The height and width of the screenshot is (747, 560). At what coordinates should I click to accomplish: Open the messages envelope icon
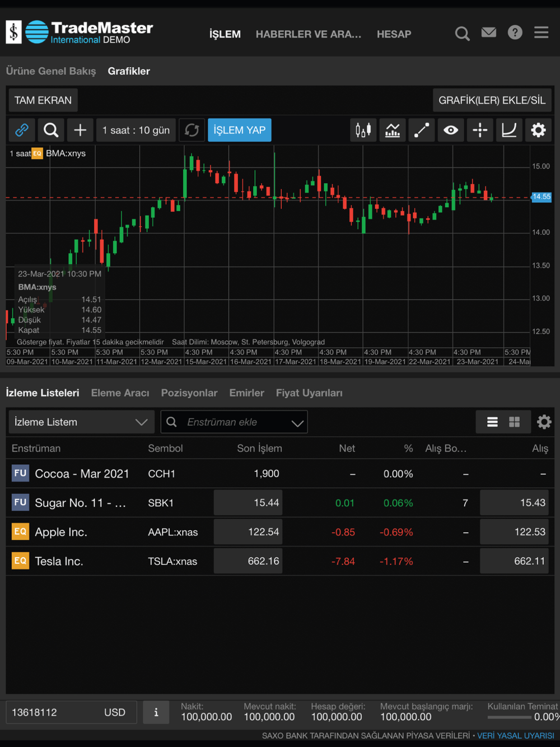(489, 32)
